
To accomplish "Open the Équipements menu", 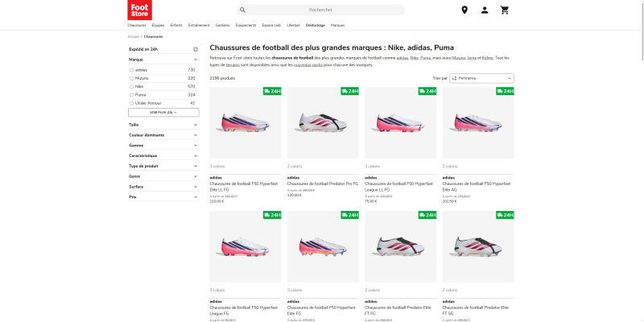I will [x=246, y=26].
